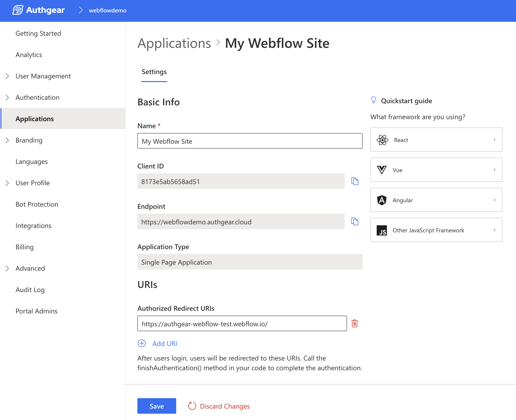Click the Add URI plus icon
Viewport: 516px width, 420px height.
click(142, 343)
